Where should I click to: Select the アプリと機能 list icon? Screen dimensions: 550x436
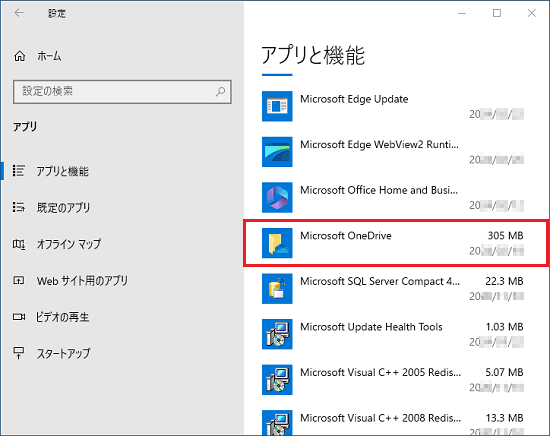(19, 171)
